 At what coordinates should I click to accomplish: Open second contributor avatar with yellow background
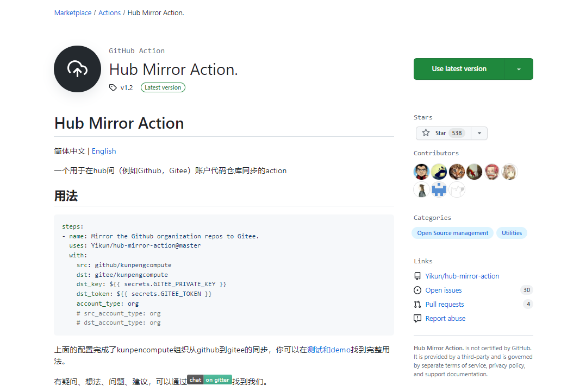click(x=439, y=172)
